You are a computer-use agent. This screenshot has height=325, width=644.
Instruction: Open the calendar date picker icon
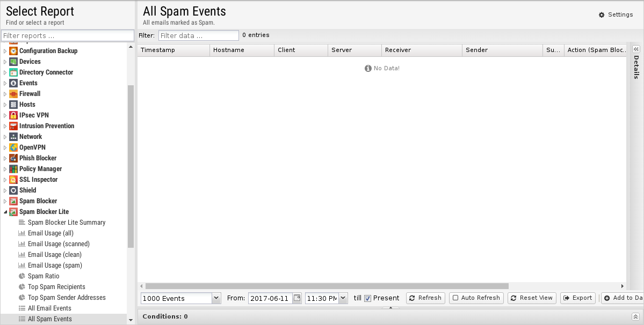coord(297,298)
